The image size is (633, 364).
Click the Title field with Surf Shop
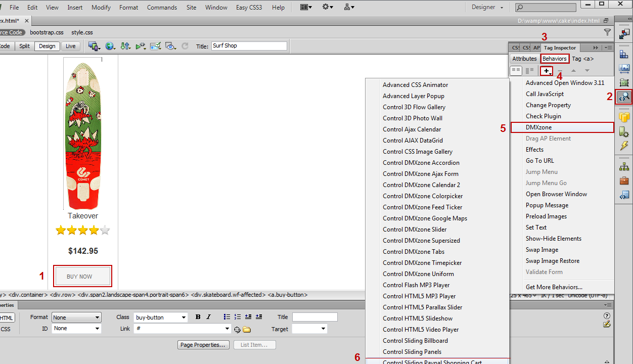tap(249, 45)
